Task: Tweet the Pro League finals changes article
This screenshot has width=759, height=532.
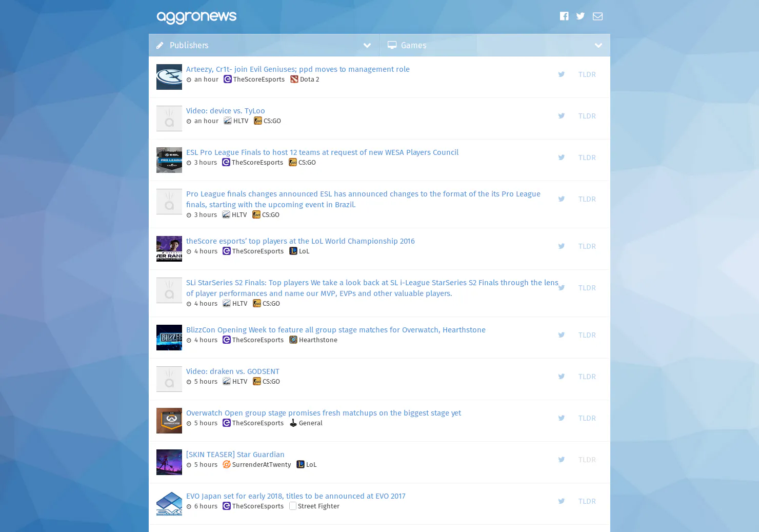Action: pyautogui.click(x=562, y=199)
